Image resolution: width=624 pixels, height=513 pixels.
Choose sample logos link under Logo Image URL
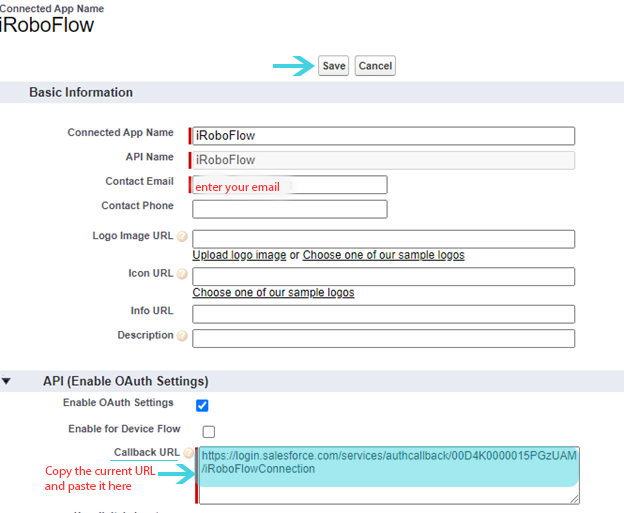(383, 255)
